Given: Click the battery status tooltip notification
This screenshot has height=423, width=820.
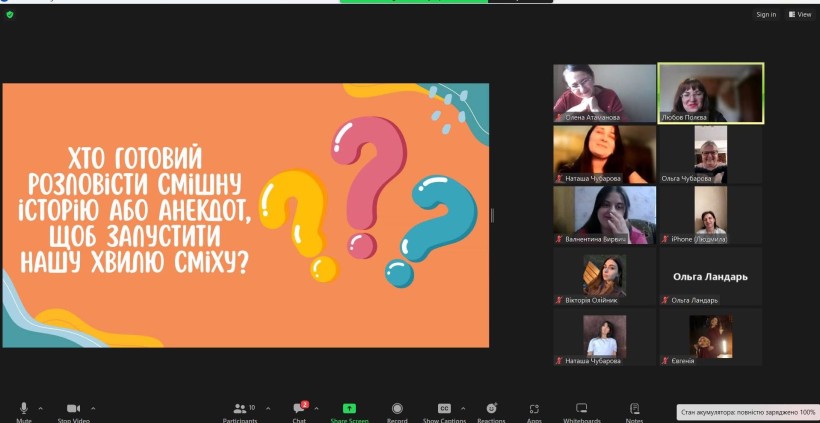Looking at the screenshot, I should tap(748, 412).
